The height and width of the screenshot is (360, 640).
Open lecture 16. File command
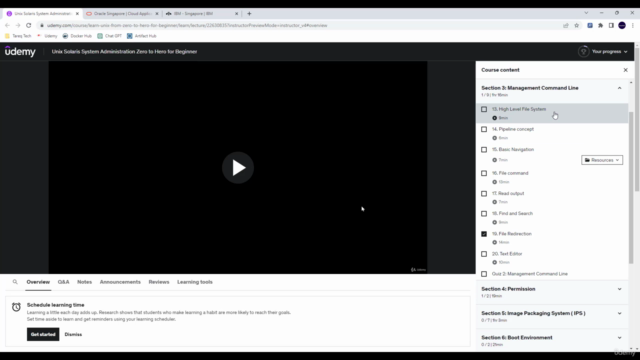click(x=510, y=173)
